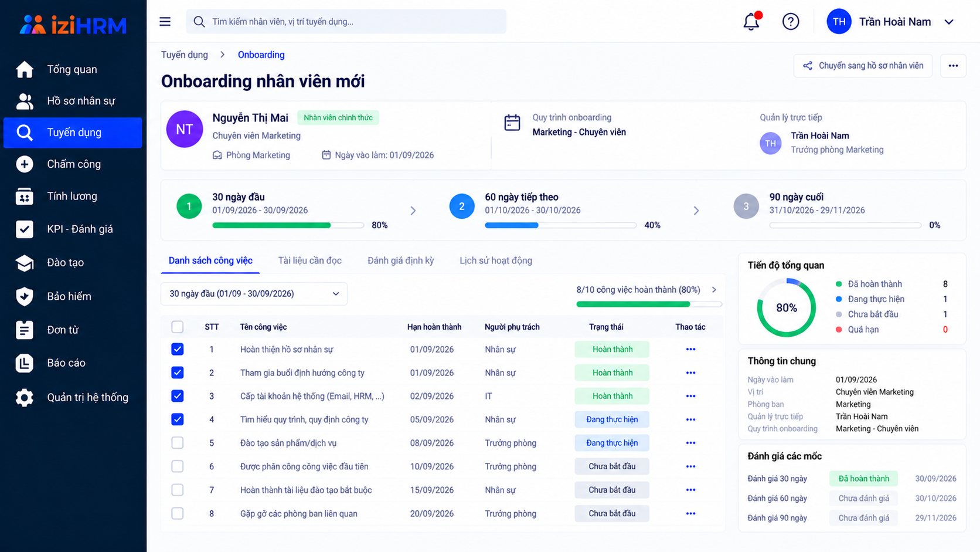Click the Chưa đánh giá badge for 60 ngày
This screenshot has height=552, width=980.
[x=863, y=499]
